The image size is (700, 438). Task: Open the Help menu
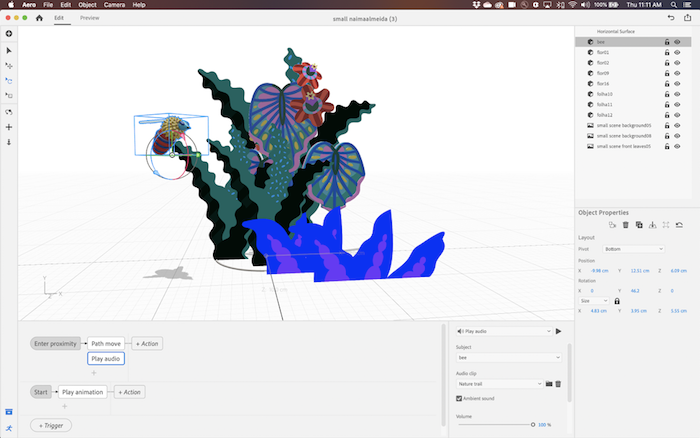[139, 5]
